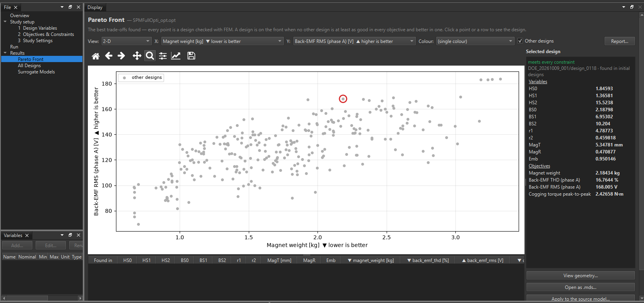Screen dimensions: 644x303
Task: Collapse the Study setup tree node
Action: coord(5,22)
